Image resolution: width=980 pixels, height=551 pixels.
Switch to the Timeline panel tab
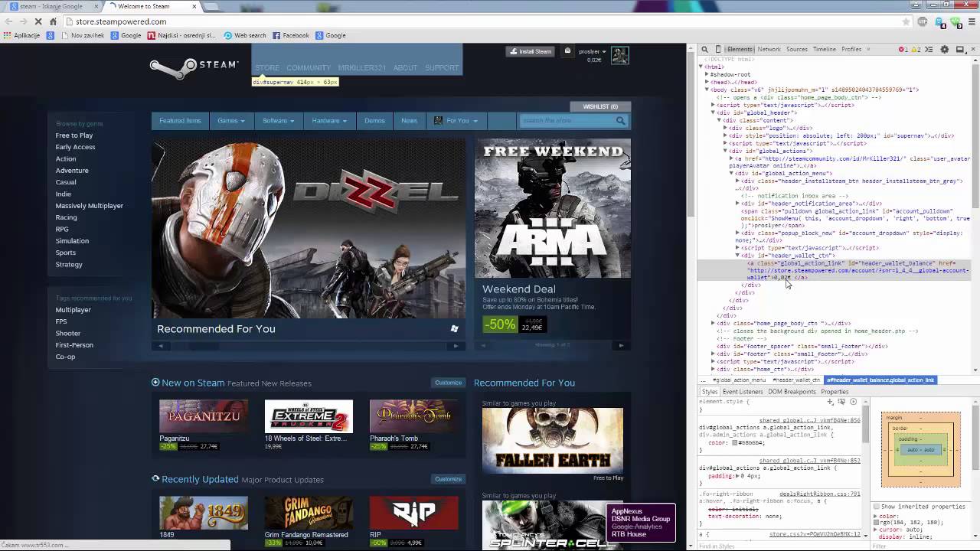tap(825, 49)
